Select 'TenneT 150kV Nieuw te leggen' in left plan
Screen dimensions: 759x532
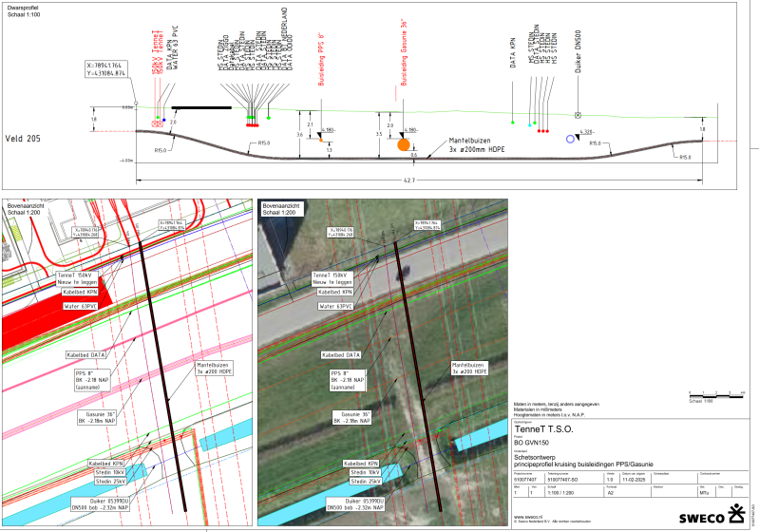(x=77, y=278)
